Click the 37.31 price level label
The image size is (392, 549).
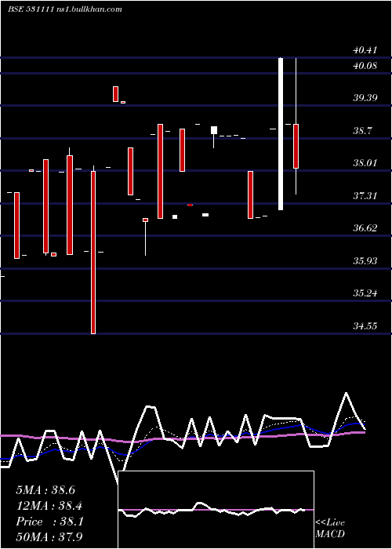coord(365,196)
